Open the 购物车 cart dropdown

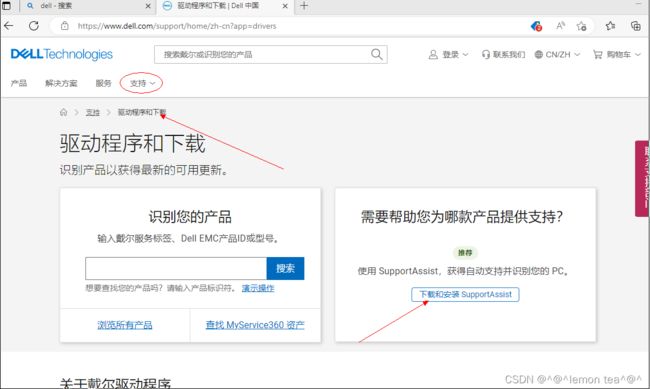tap(617, 54)
